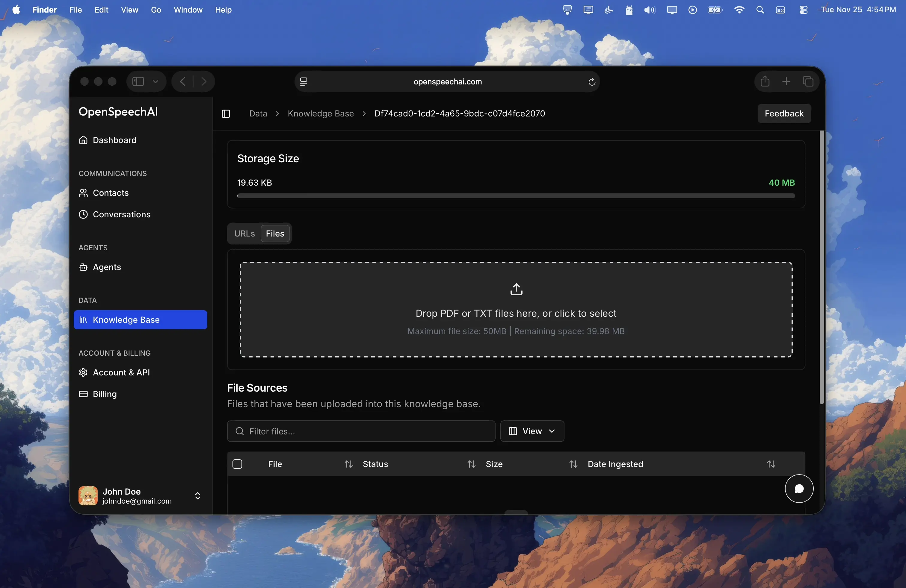
Task: Open the Finder menu
Action: point(45,10)
